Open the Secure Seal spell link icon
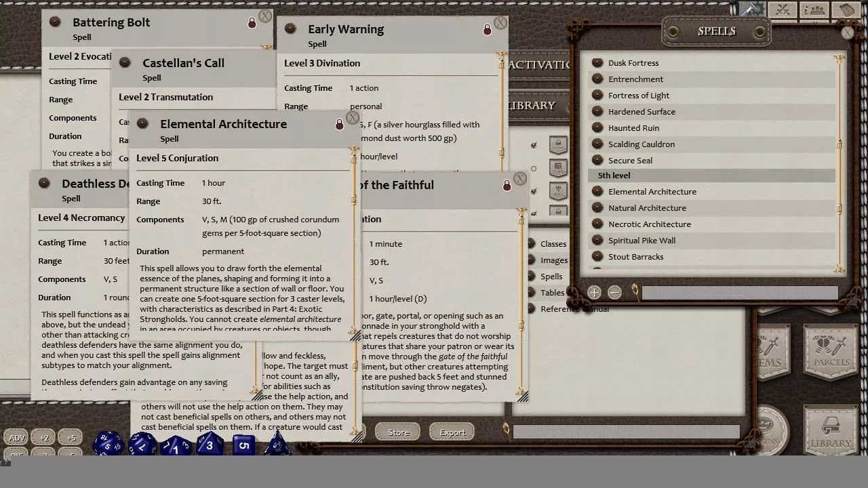Screen dimensions: 868x488 coord(597,161)
